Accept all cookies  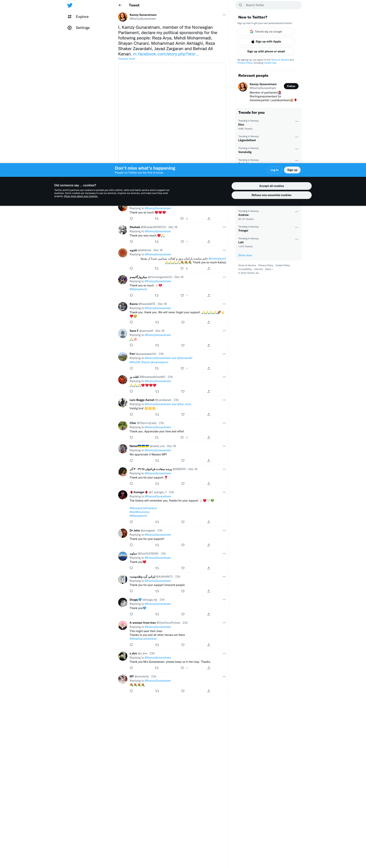[x=271, y=186]
